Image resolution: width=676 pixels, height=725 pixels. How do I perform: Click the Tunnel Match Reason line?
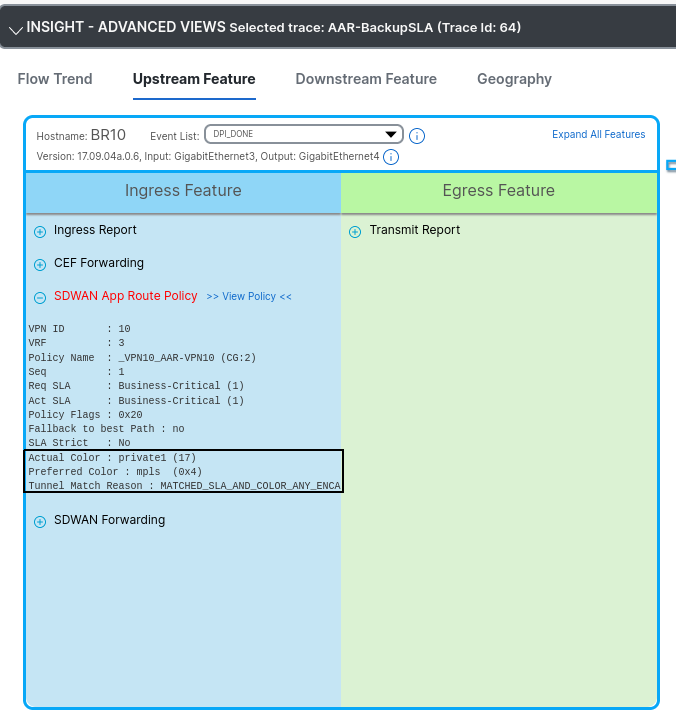184,485
